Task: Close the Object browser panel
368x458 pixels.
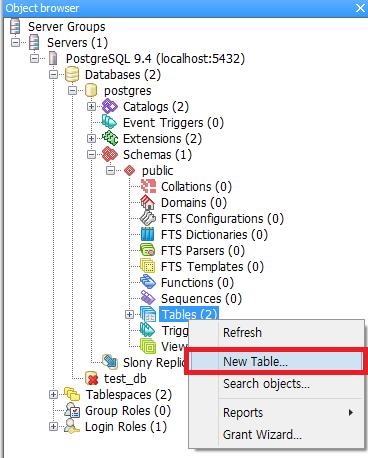Action: coord(360,8)
